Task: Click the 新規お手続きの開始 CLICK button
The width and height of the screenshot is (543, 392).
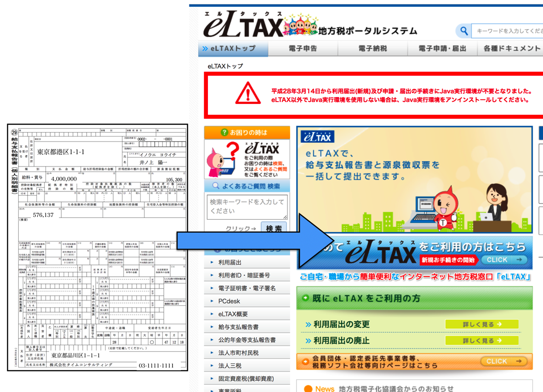Action: 504,260
